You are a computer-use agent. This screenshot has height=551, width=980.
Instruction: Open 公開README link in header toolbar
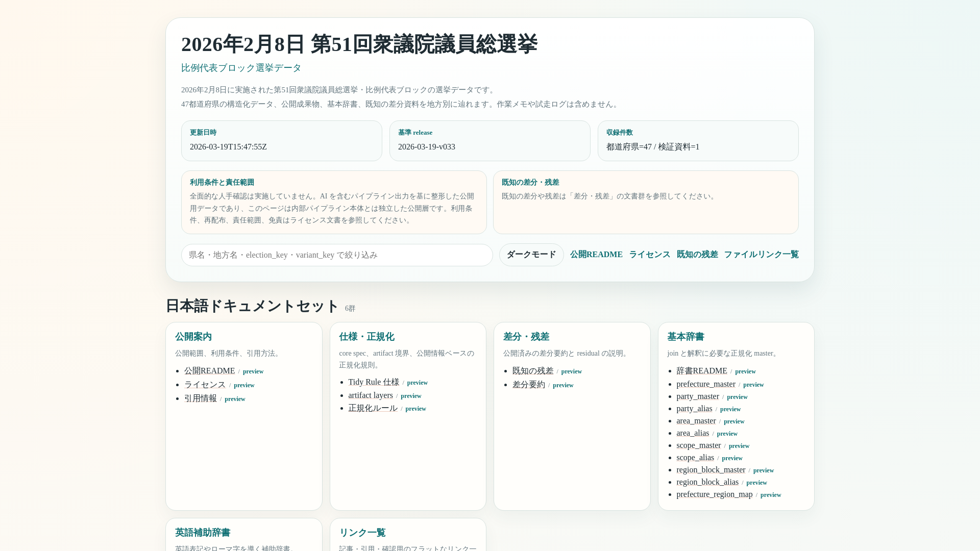point(596,255)
